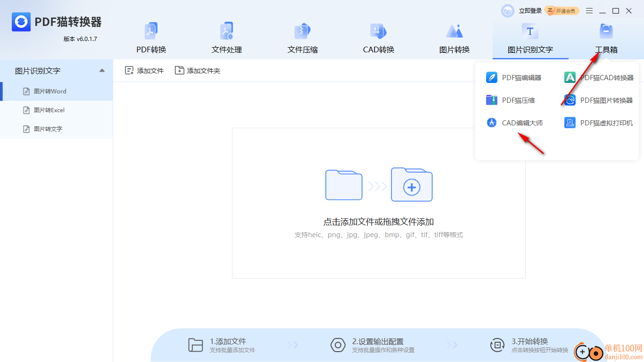Viewport: 644px width, 362px height.
Task: Open PDF猫虚拟打印机 from toolbox menu text
Action: [606, 123]
